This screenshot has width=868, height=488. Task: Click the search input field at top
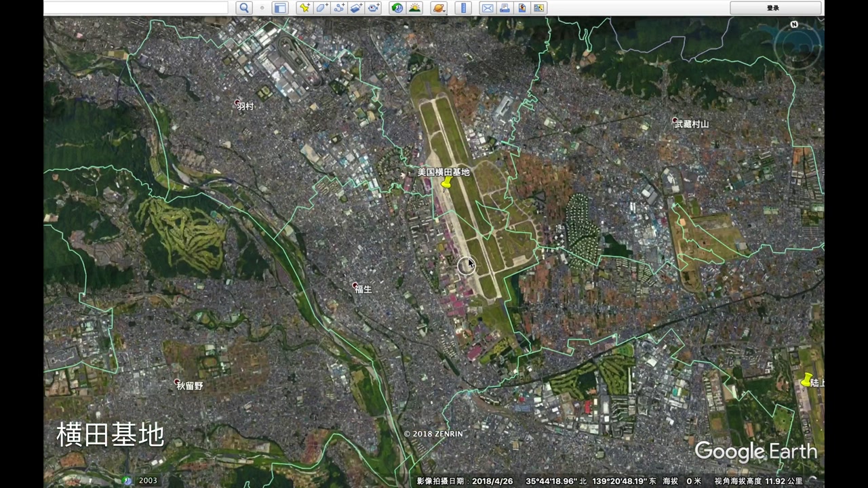click(136, 8)
